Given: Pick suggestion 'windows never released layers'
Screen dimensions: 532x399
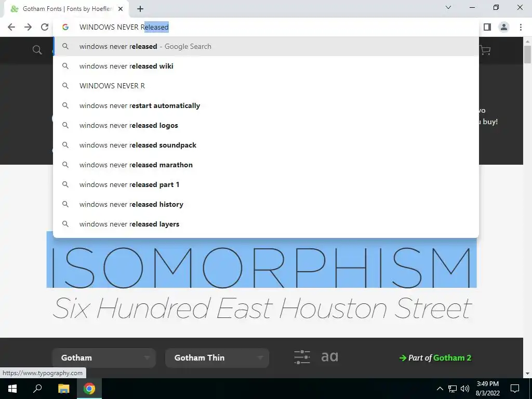Looking at the screenshot, I should (266, 224).
